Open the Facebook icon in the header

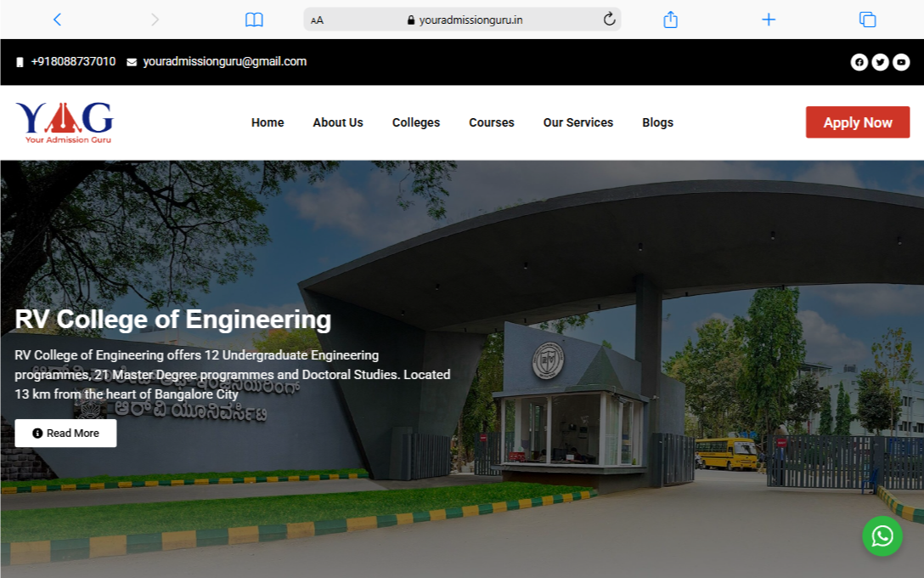859,61
